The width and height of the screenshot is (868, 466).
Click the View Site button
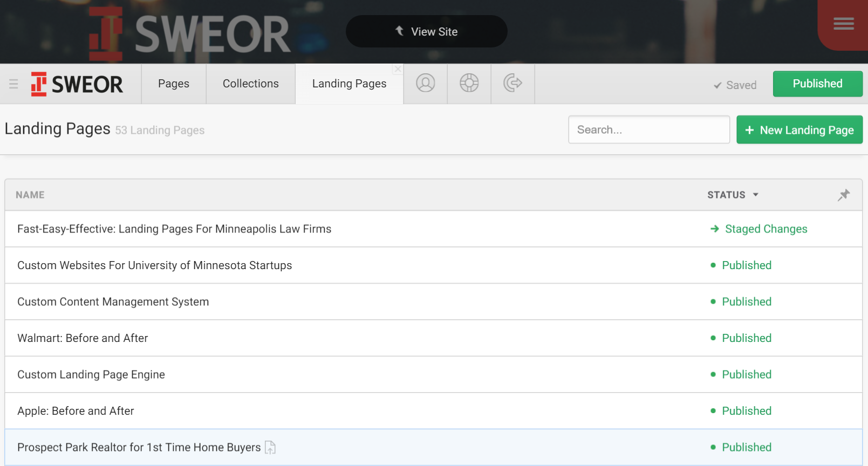pos(426,31)
